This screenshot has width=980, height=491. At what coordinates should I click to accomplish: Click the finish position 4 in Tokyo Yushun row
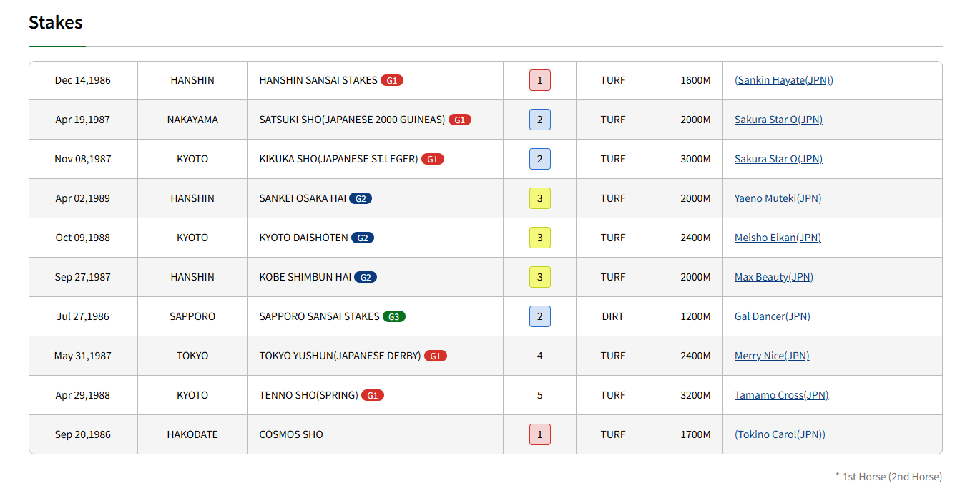tap(540, 356)
